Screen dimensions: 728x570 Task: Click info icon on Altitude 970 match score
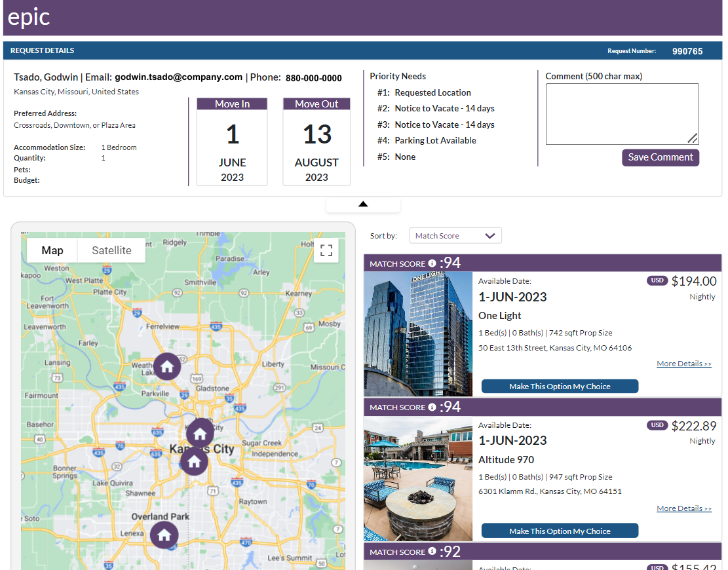[432, 407]
